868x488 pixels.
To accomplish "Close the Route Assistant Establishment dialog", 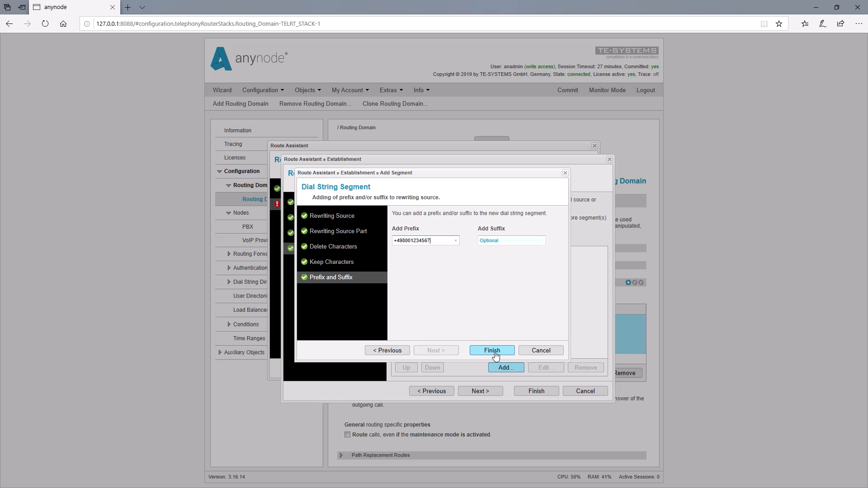I will point(609,160).
